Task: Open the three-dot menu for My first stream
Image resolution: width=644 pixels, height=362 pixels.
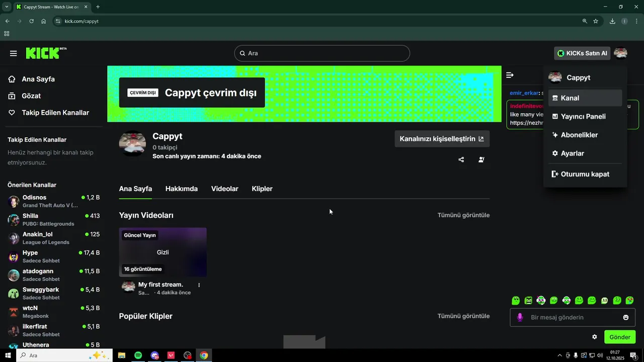Action: [199, 285]
